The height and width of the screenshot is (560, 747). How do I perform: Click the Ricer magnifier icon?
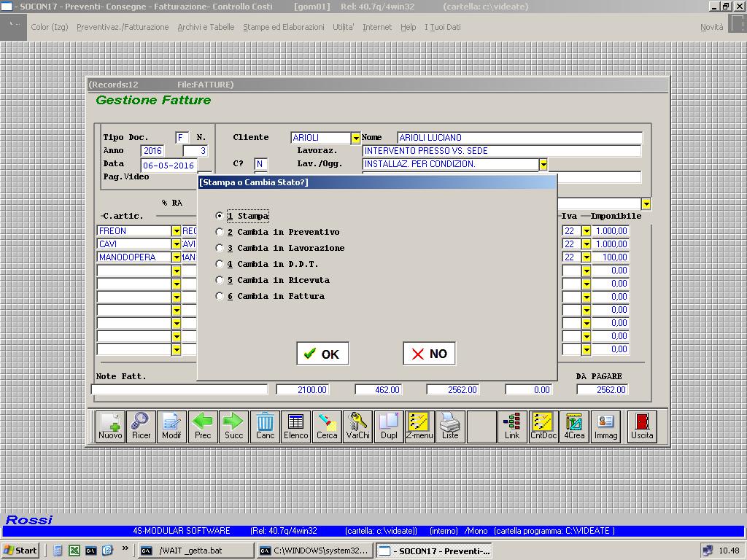(x=141, y=426)
